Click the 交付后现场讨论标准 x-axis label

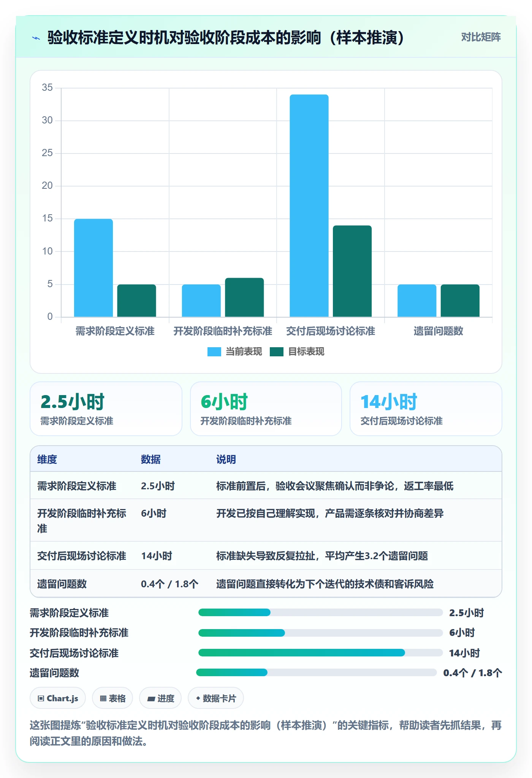[331, 331]
